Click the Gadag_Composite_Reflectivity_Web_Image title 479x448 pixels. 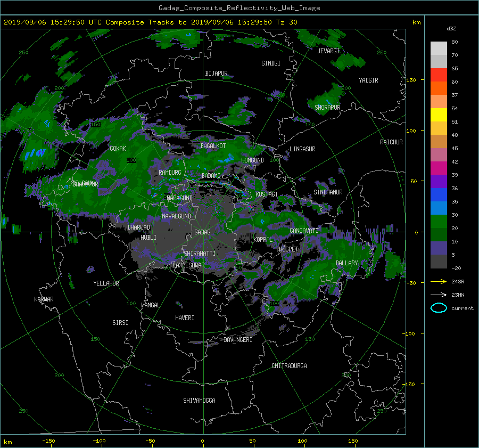[239, 8]
